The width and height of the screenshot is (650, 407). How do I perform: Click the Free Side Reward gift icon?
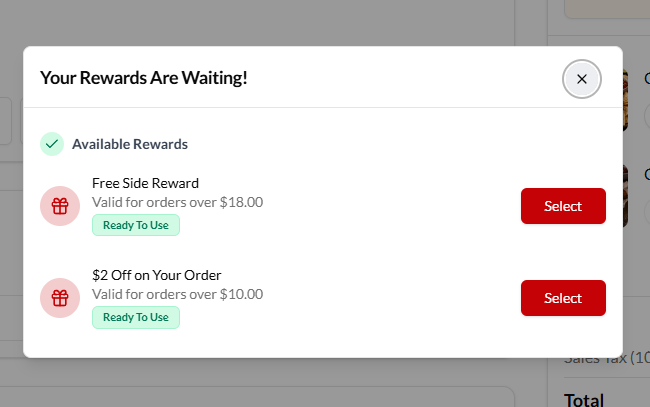pyautogui.click(x=60, y=206)
